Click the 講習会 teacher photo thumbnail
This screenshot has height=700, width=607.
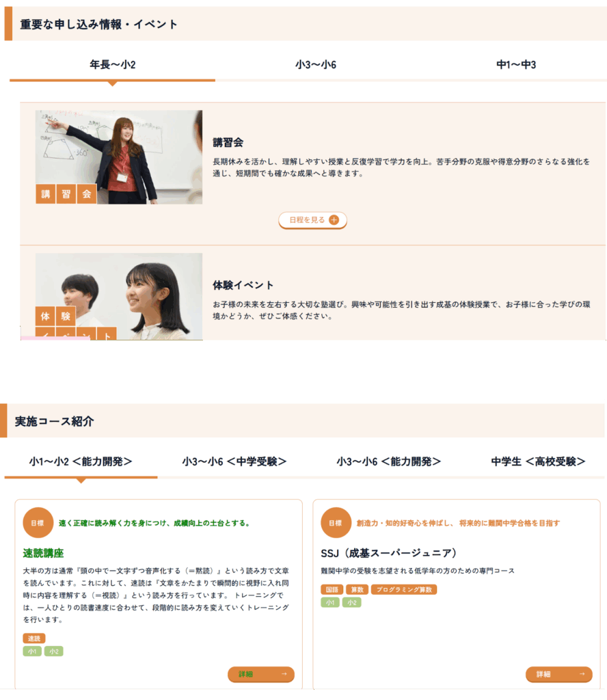coord(119,157)
